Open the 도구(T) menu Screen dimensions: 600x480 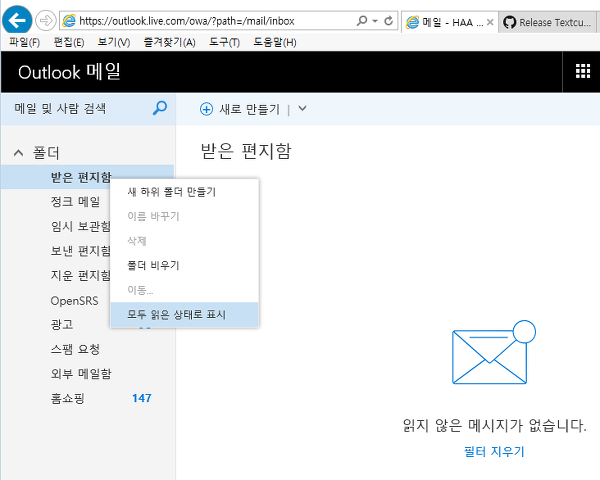(224, 42)
